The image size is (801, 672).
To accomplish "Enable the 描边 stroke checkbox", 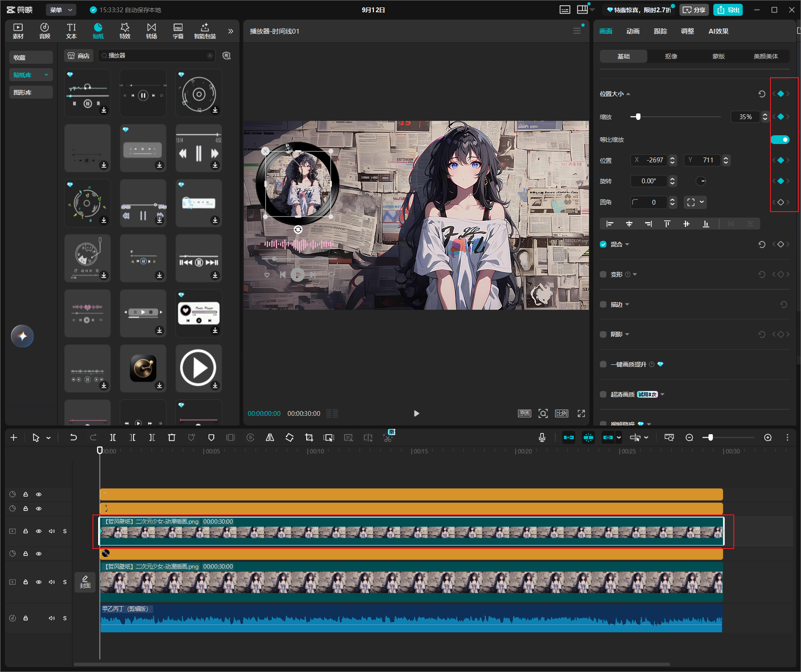I will click(603, 305).
